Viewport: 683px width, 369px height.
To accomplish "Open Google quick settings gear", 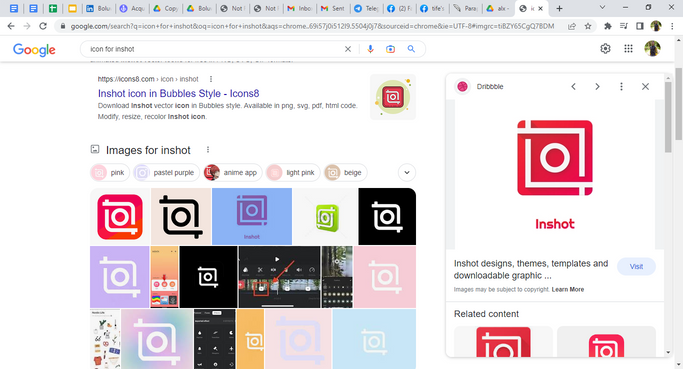I will point(605,48).
